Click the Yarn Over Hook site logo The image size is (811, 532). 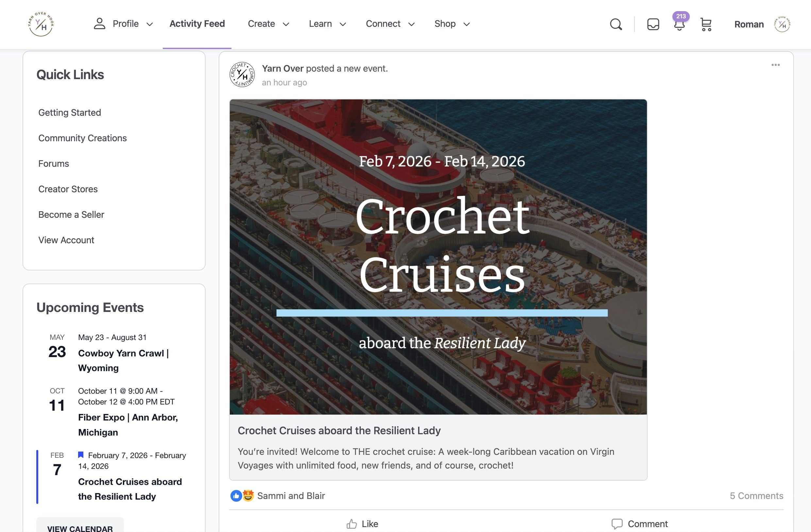tap(41, 24)
